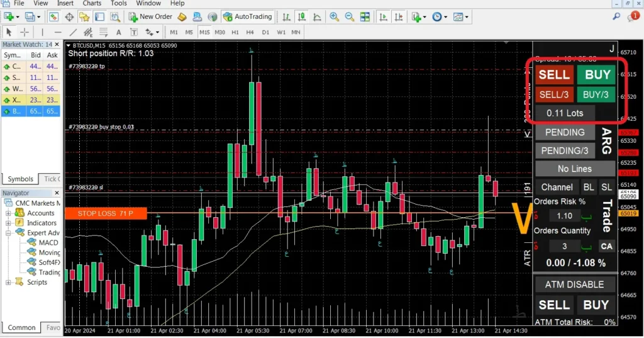The width and height of the screenshot is (644, 338).
Task: Switch to the Common tab in Navigator
Action: point(21,327)
